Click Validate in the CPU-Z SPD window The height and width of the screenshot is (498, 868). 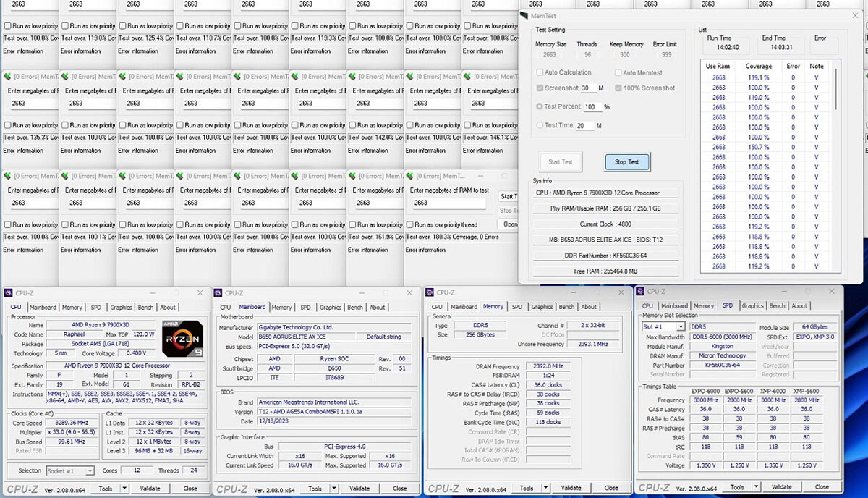click(782, 486)
